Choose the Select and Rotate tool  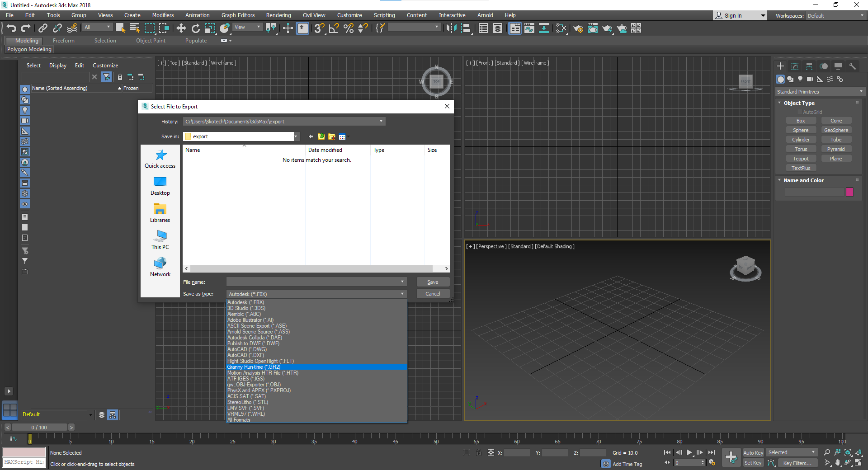coord(196,28)
